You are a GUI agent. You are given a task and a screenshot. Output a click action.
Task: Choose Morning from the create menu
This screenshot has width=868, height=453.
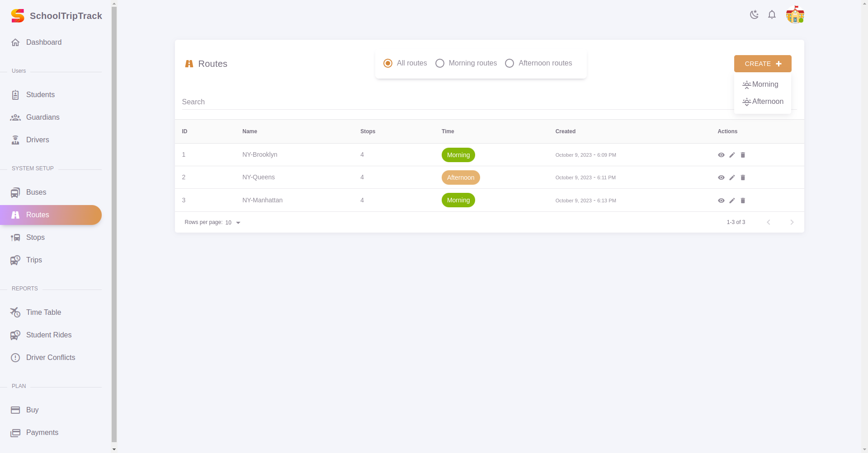click(763, 84)
